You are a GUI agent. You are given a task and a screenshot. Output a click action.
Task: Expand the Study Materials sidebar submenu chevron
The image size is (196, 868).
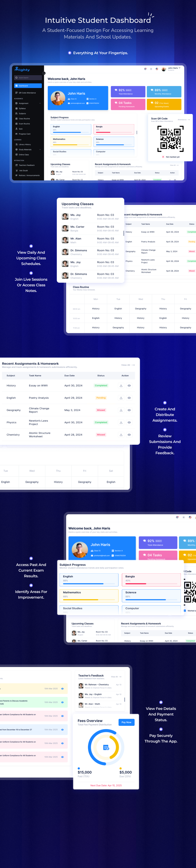[40, 150]
